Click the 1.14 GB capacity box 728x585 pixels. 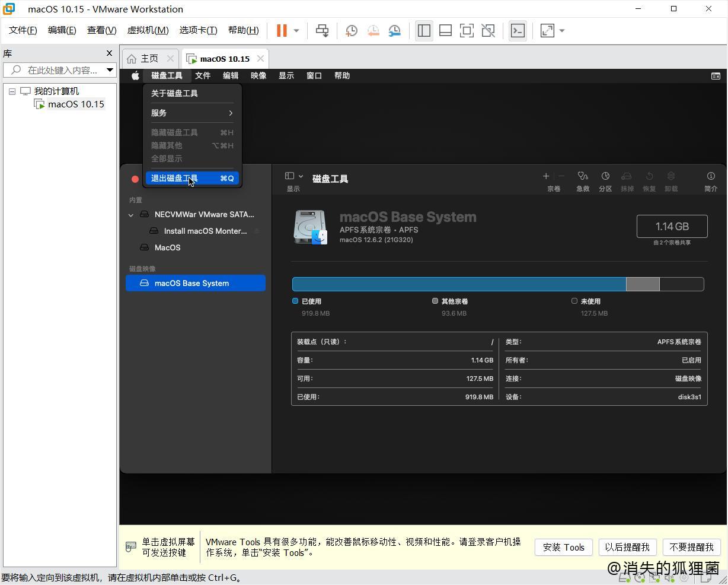[x=672, y=226]
